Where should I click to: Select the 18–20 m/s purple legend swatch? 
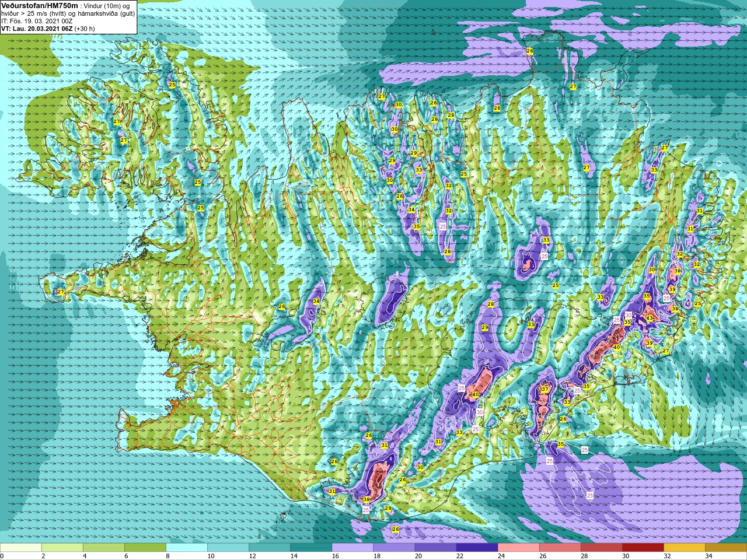[x=394, y=548]
